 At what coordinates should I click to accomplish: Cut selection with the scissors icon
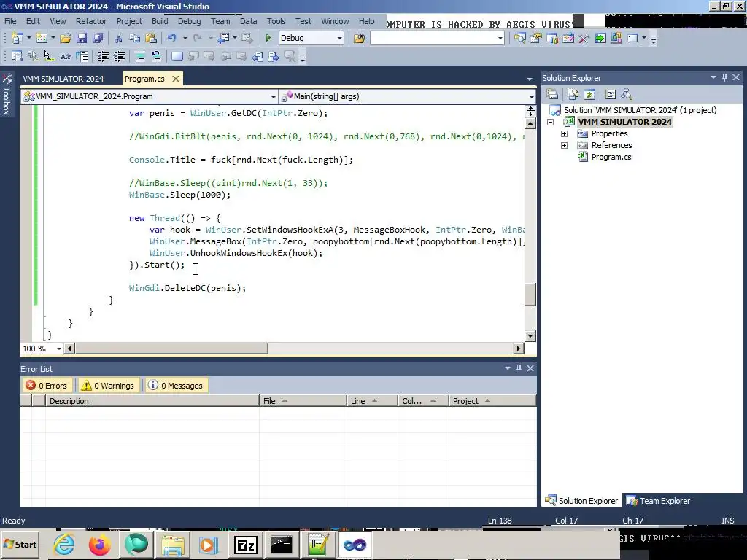point(119,38)
